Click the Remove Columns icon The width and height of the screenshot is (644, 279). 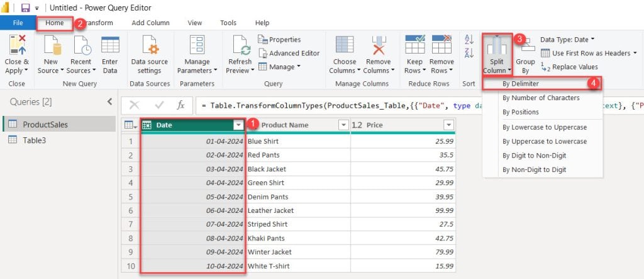[x=378, y=45]
